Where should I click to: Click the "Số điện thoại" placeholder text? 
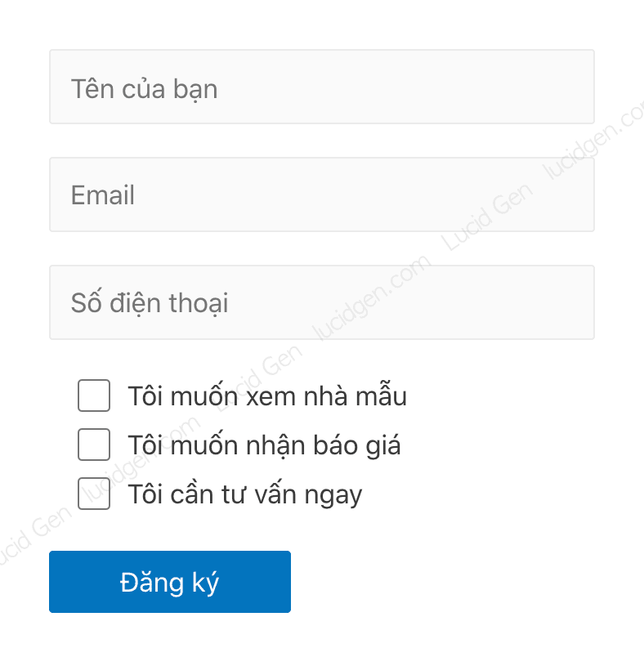pyautogui.click(x=150, y=303)
